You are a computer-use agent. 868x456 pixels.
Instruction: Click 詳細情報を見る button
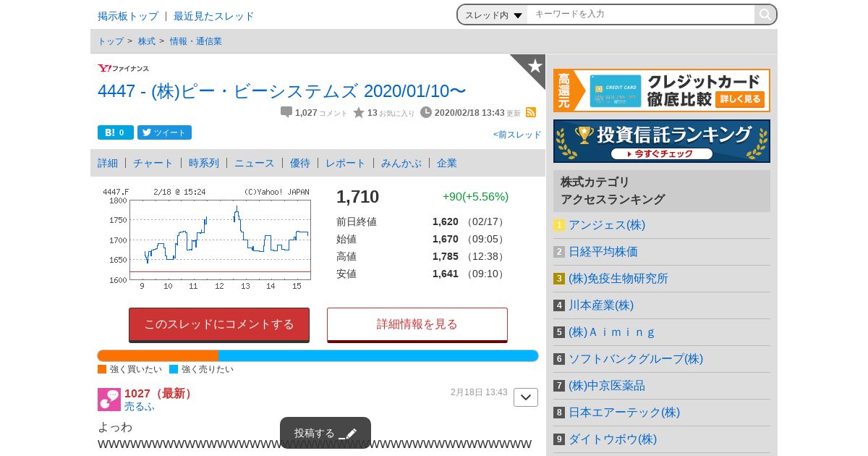[x=417, y=324]
